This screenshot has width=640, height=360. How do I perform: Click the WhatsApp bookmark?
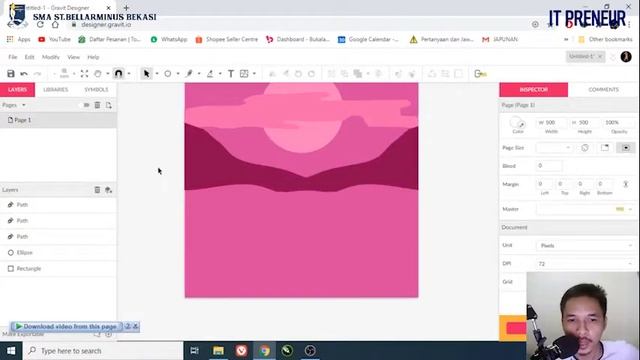[169, 40]
